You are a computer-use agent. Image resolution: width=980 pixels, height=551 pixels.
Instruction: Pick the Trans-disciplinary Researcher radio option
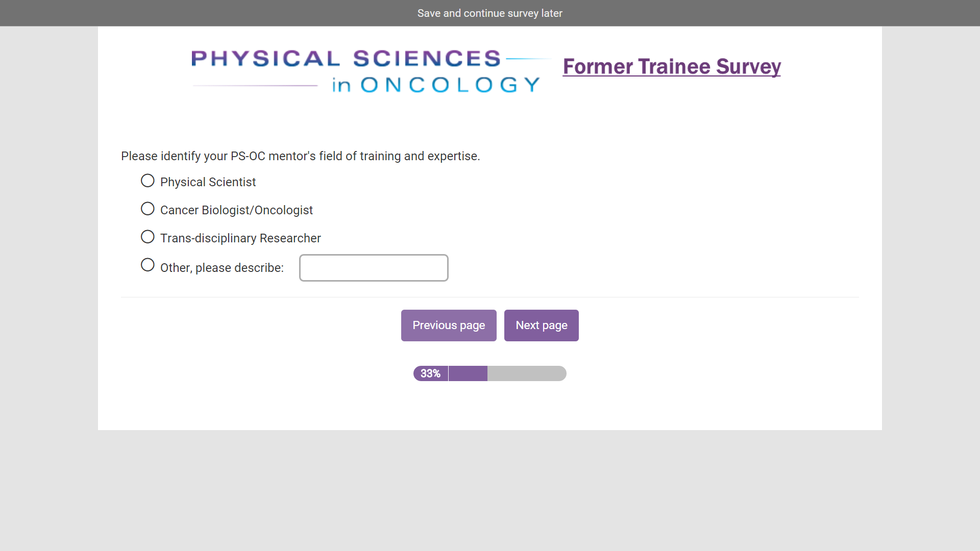(x=148, y=237)
